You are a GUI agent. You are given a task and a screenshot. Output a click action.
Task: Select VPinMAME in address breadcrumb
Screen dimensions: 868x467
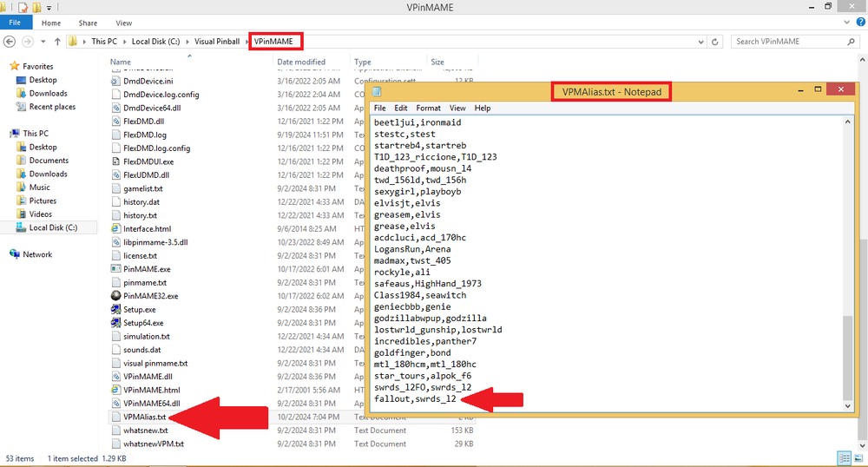pyautogui.click(x=273, y=42)
